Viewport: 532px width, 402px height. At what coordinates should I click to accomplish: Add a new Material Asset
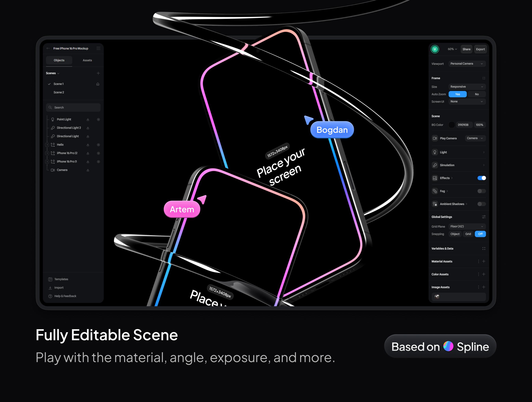tap(484, 261)
